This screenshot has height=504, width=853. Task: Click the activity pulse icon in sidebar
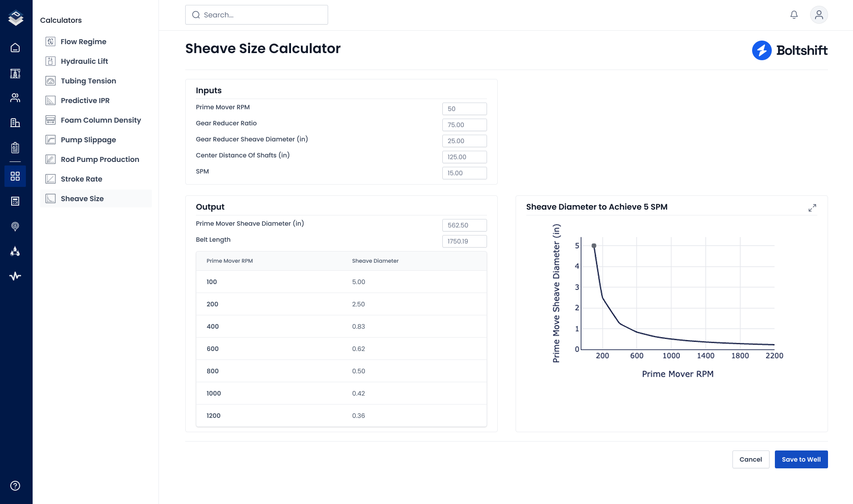pos(15,276)
